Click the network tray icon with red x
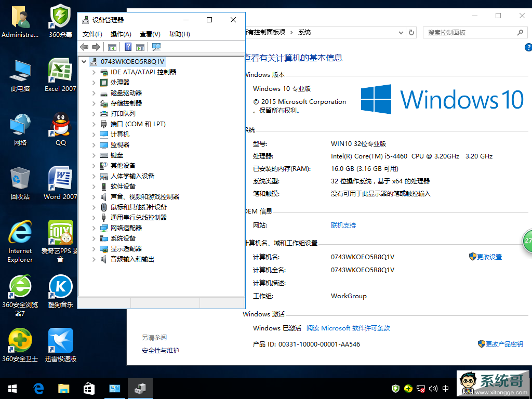 coord(421,389)
